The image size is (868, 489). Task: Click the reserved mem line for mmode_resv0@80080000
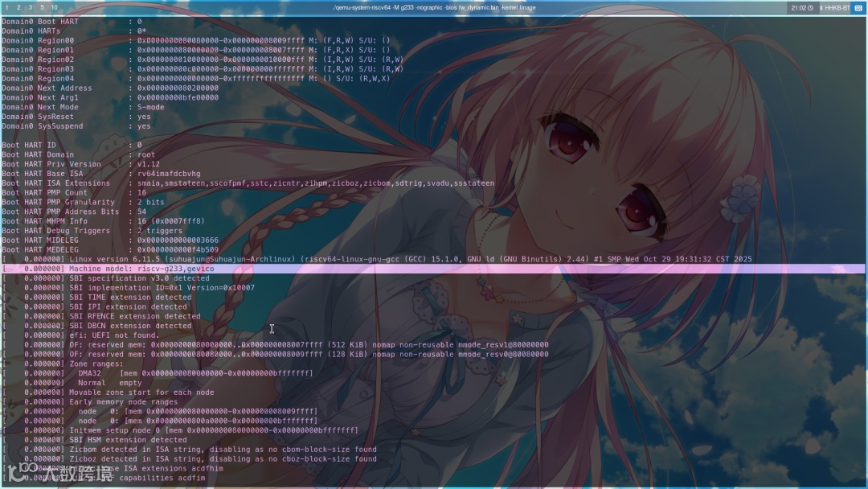tap(275, 355)
